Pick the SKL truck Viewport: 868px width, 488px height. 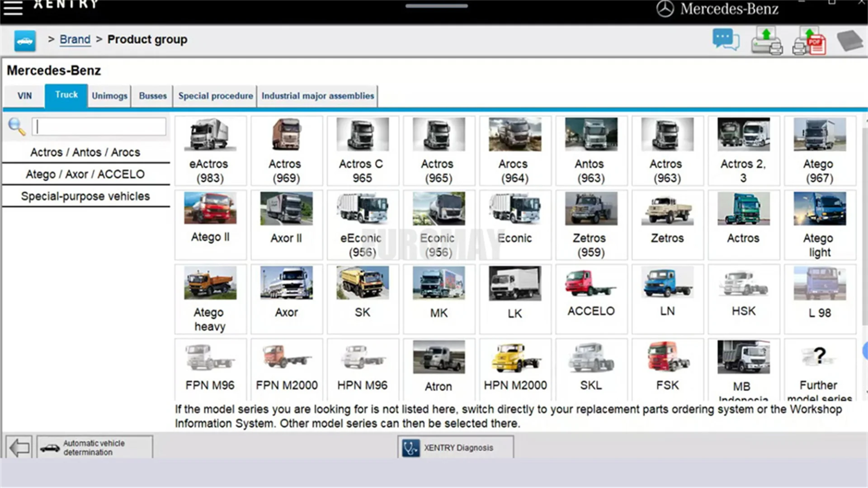pyautogui.click(x=591, y=369)
